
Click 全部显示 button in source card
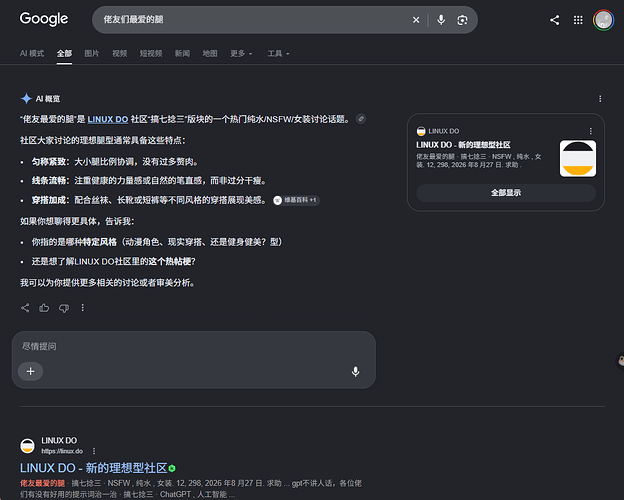(506, 193)
